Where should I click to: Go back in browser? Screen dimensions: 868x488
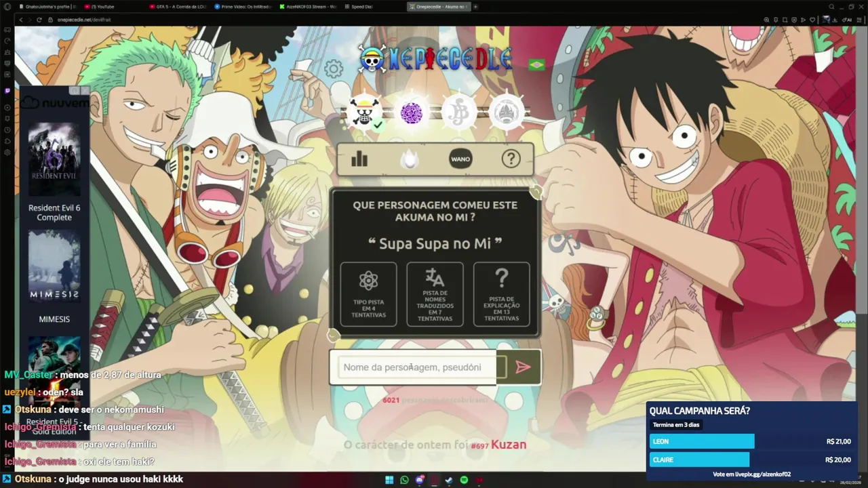[x=20, y=20]
